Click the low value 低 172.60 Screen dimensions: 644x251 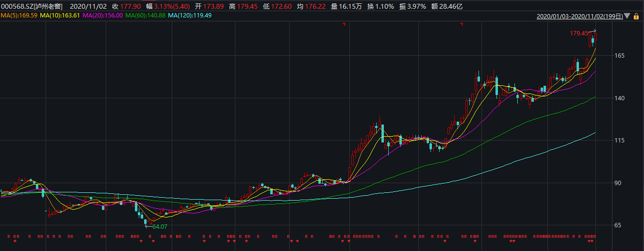[277, 6]
